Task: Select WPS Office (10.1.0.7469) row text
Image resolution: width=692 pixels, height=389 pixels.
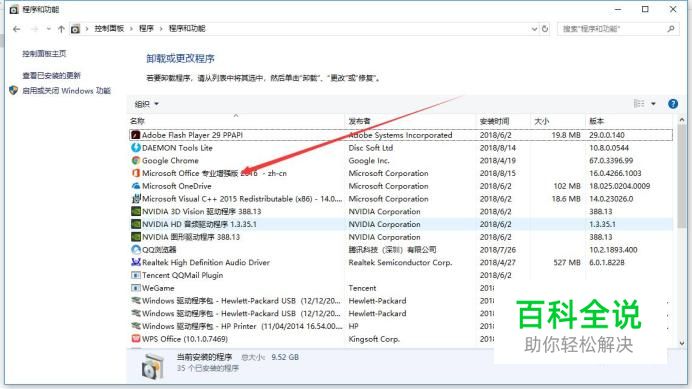Action: (185, 339)
